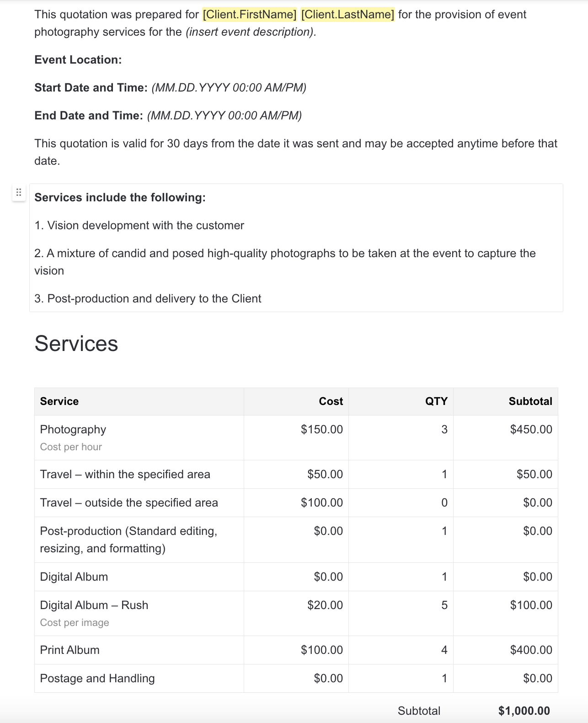This screenshot has width=588, height=723.
Task: Click the insert event description placeholder
Action: (251, 32)
